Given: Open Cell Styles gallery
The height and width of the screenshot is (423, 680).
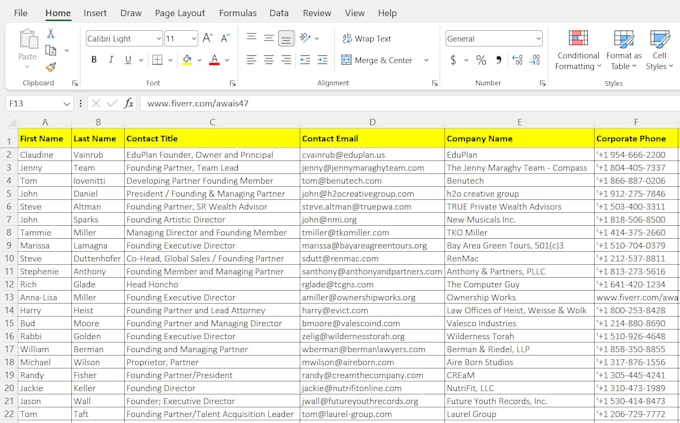Looking at the screenshot, I should 659,50.
